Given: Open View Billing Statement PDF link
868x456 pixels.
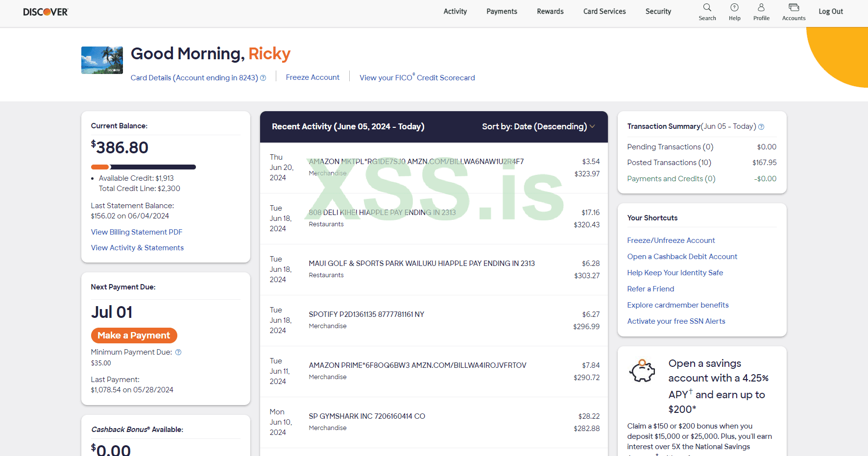Looking at the screenshot, I should point(137,232).
